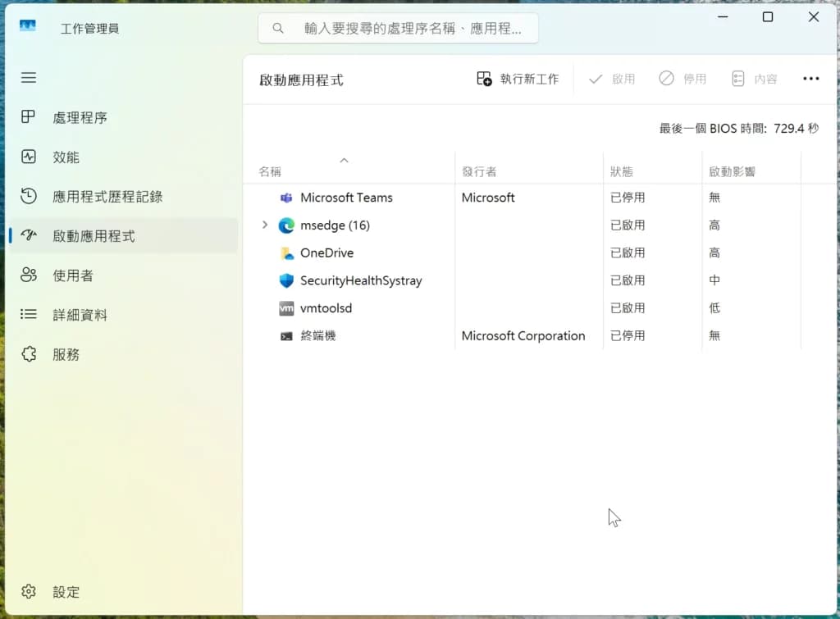Click the 使用者 users icon
This screenshot has width=840, height=619.
pos(29,275)
